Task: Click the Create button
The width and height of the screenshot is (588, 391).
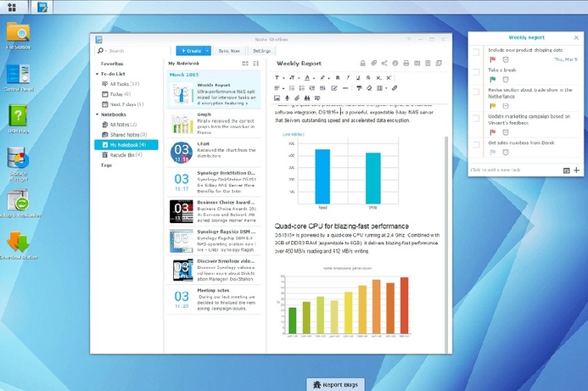Action: tap(191, 51)
